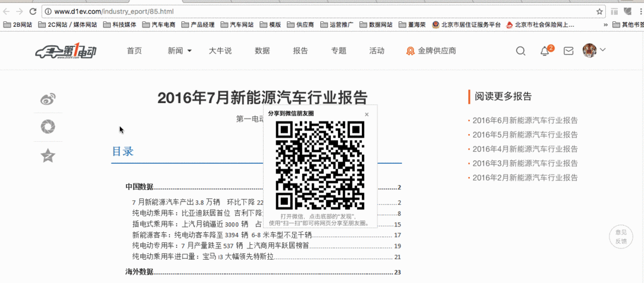Viewport: 644px width, 283px height.
Task: Click the 意见反馈 feedback button
Action: click(621, 237)
